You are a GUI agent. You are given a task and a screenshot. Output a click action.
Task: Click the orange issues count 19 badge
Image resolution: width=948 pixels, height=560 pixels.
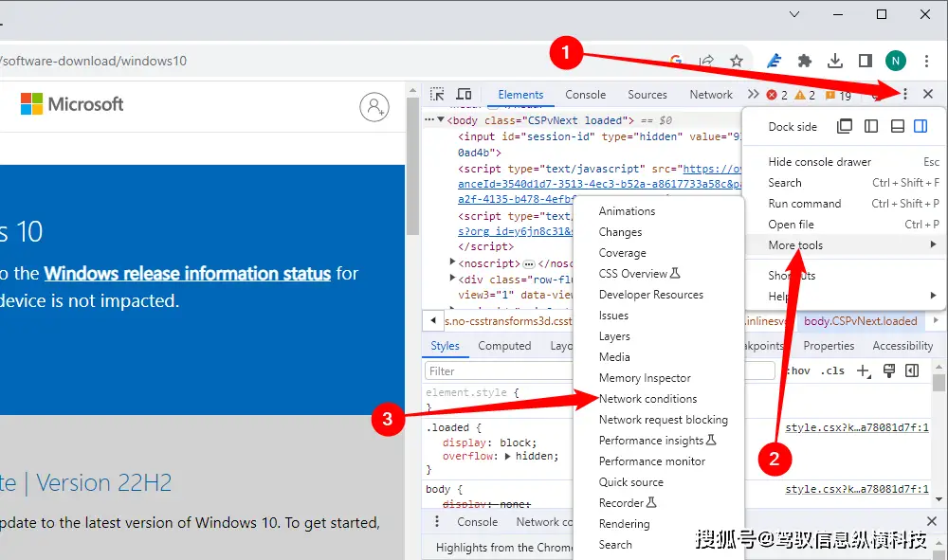pyautogui.click(x=839, y=96)
